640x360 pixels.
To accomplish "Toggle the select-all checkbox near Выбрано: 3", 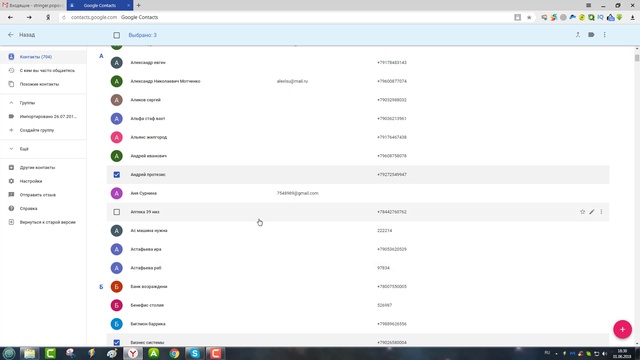I will [x=117, y=35].
